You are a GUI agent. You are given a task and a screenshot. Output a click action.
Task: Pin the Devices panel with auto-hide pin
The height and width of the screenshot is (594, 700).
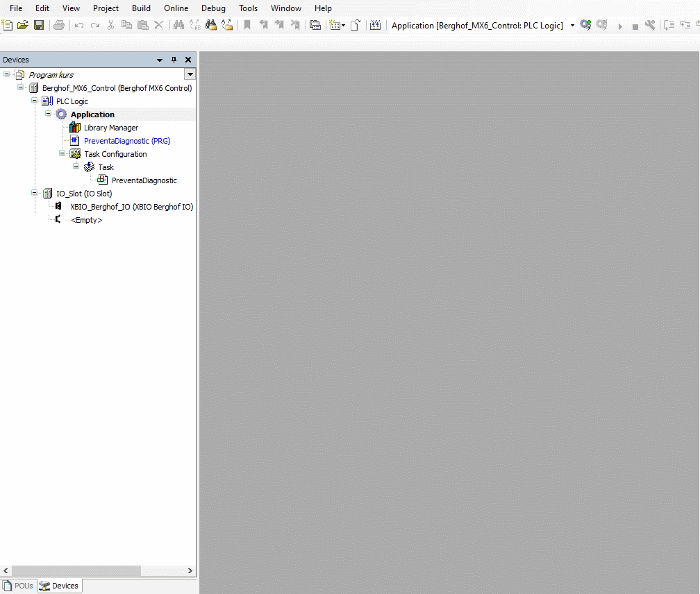point(174,60)
